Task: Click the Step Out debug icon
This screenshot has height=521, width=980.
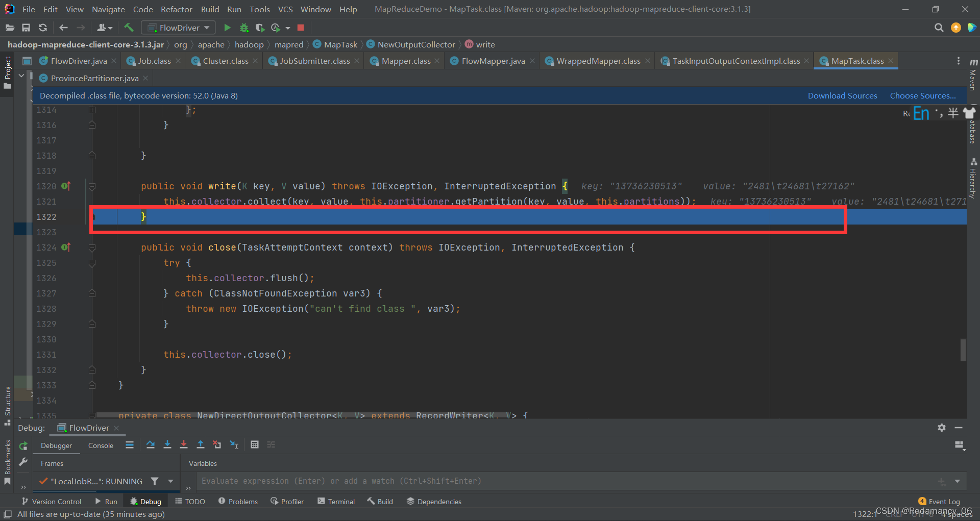Action: pos(201,444)
